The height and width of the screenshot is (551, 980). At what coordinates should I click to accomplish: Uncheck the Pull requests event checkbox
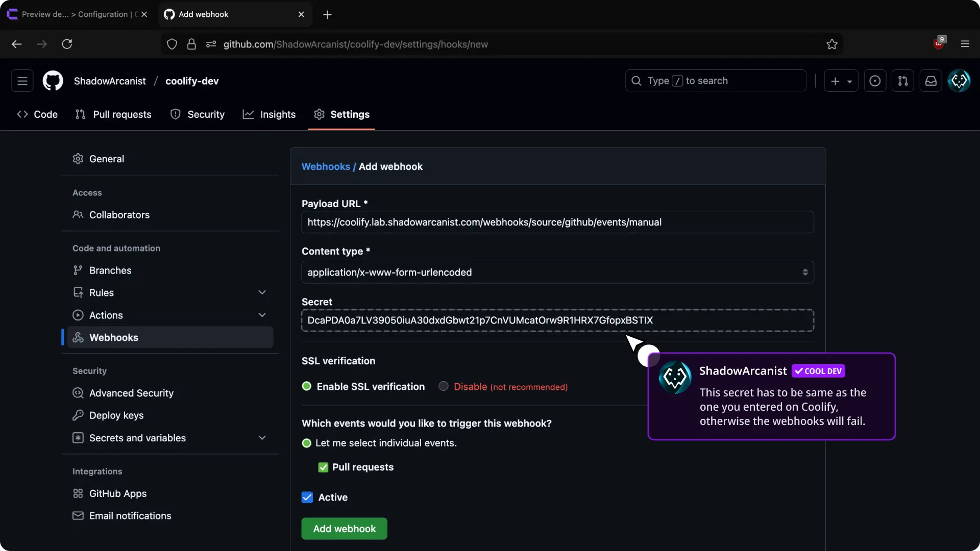point(323,467)
